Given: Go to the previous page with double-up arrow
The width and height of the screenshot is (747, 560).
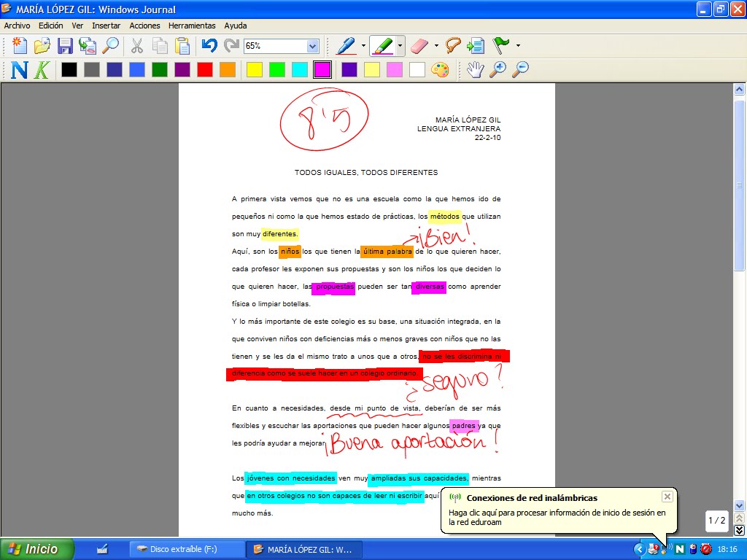Looking at the screenshot, I should (x=740, y=518).
